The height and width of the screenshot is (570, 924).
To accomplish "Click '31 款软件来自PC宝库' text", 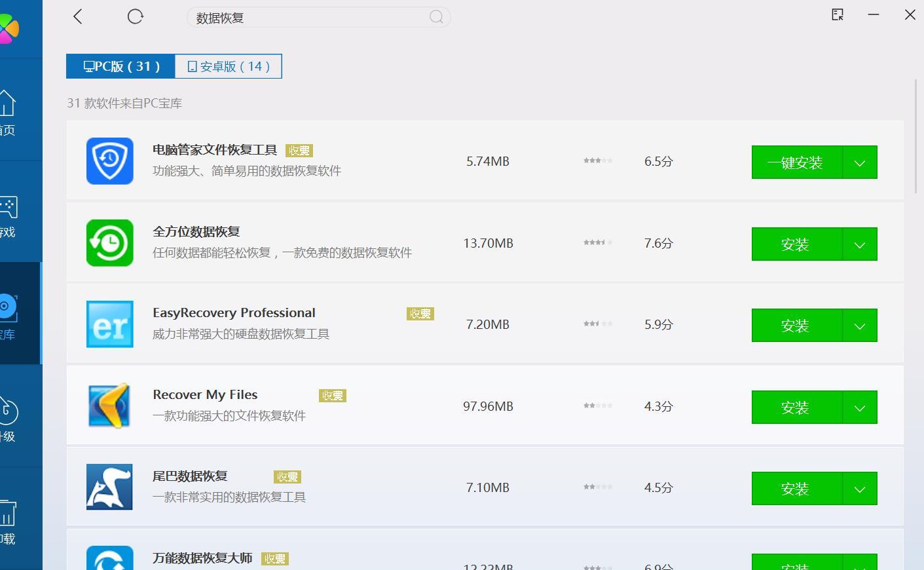I will coord(124,104).
